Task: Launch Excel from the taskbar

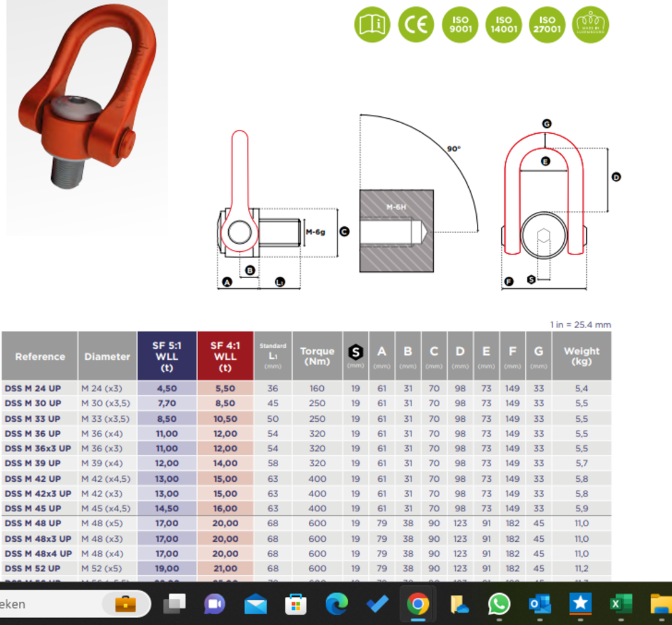Action: click(621, 604)
